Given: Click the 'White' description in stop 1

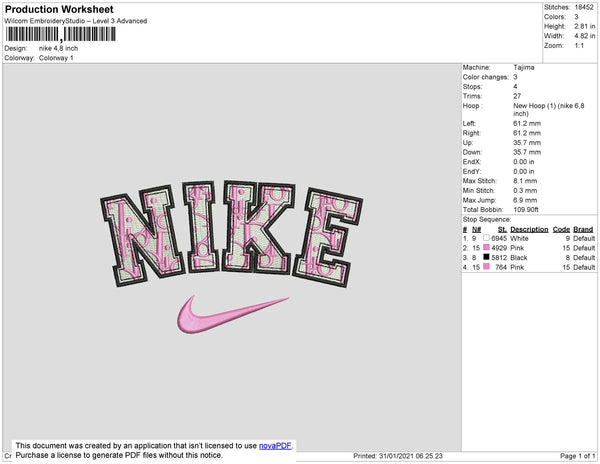Looking at the screenshot, I should click(x=519, y=238).
